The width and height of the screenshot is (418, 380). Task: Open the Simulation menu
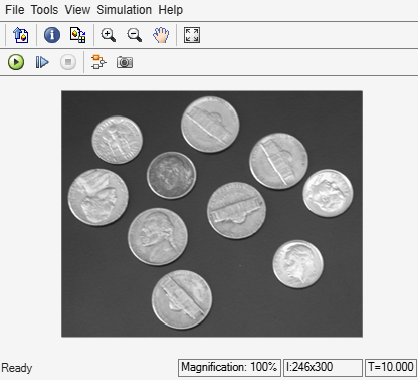pyautogui.click(x=124, y=10)
